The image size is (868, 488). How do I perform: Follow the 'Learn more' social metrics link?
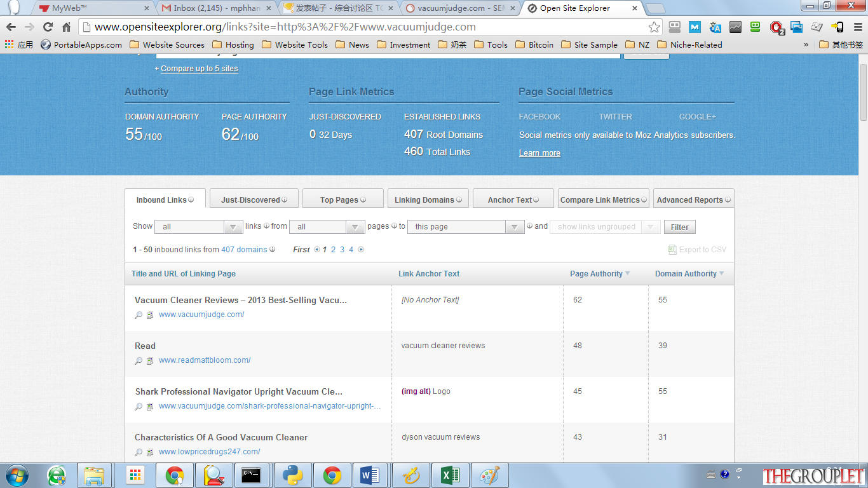[x=539, y=153]
